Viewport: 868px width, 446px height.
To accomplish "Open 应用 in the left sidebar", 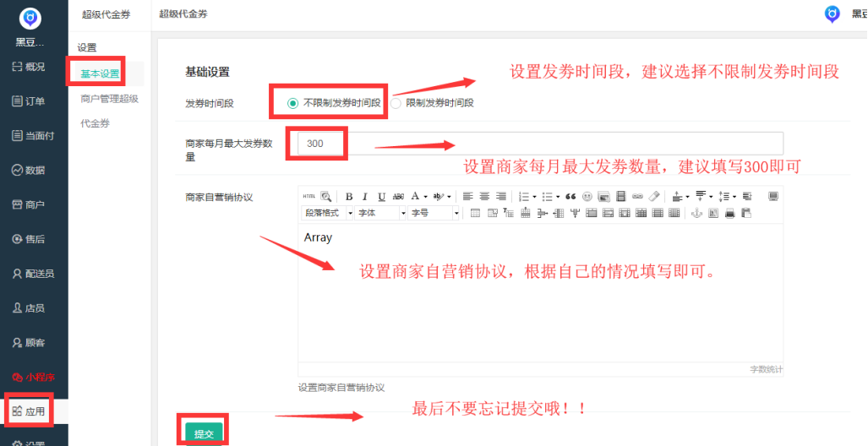I will (x=29, y=411).
